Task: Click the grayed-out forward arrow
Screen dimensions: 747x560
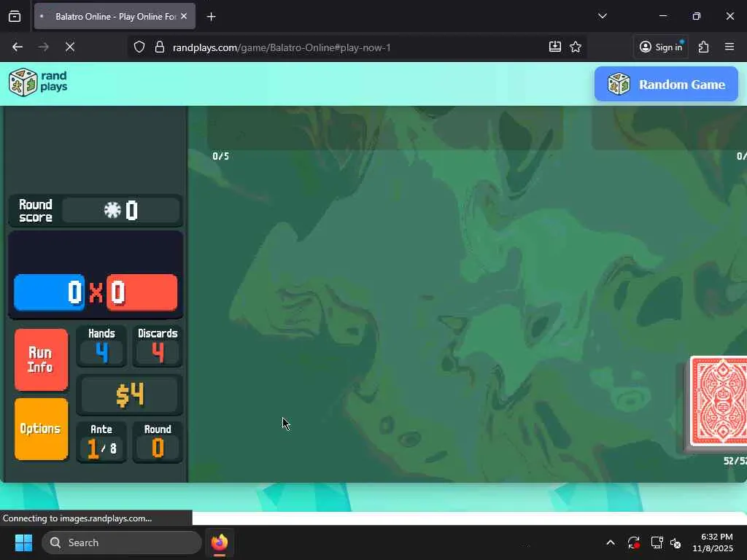Action: click(43, 47)
